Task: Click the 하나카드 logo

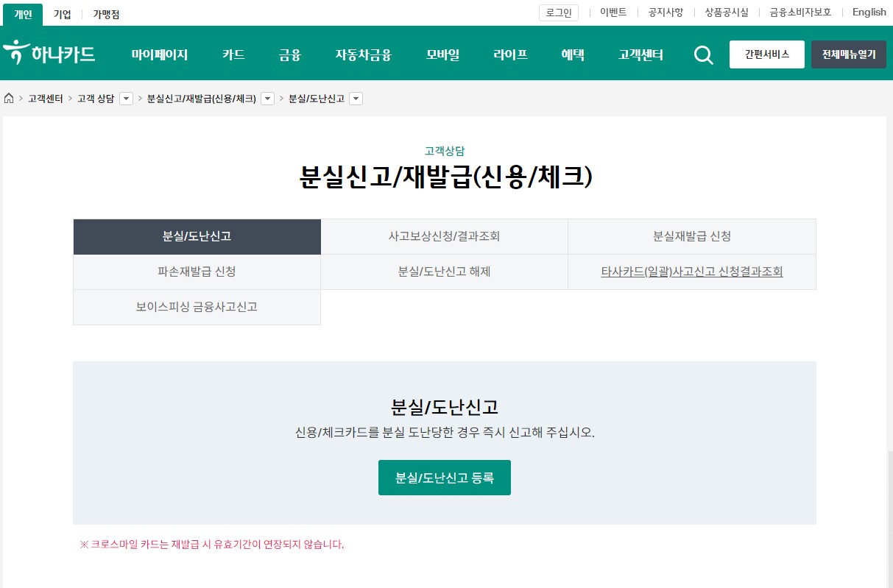Action: click(x=49, y=53)
